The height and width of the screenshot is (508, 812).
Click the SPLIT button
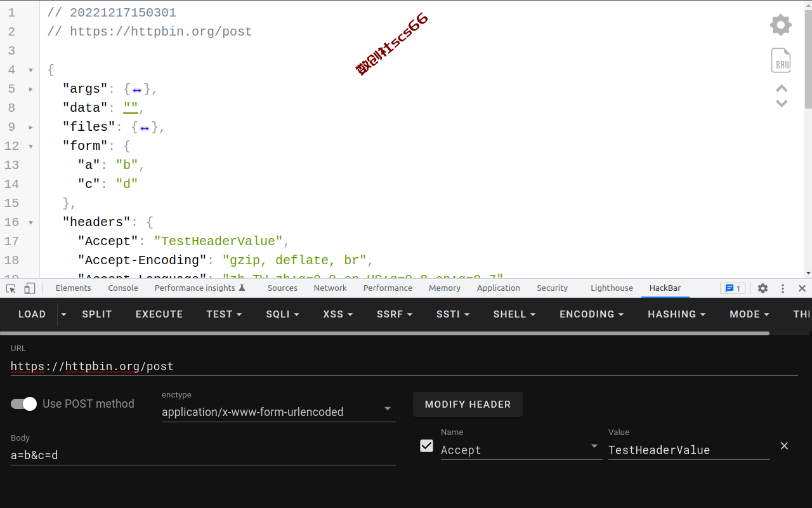click(97, 314)
